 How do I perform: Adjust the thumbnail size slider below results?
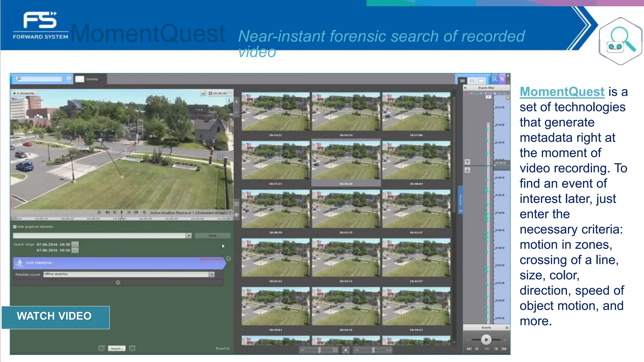319,350
